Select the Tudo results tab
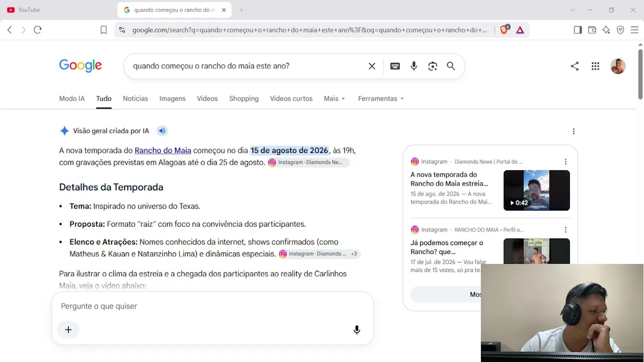644x362 pixels. (104, 99)
